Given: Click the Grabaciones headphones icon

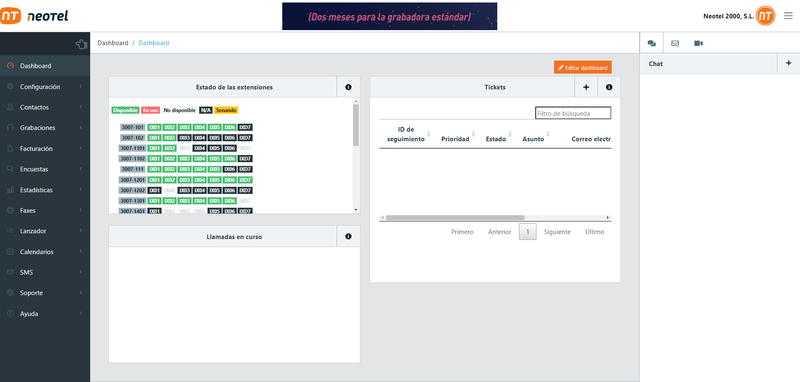Looking at the screenshot, I should 10,128.
